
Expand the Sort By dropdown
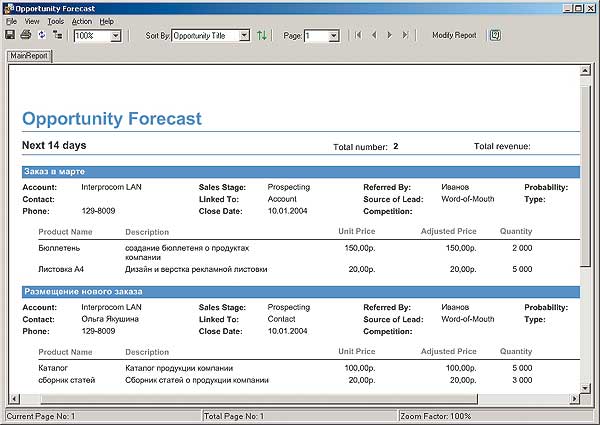point(245,36)
